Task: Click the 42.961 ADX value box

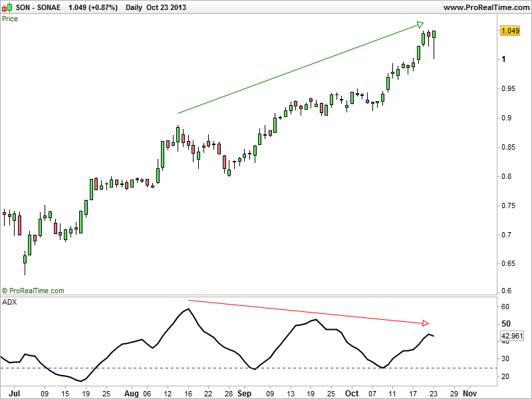Action: pyautogui.click(x=512, y=336)
